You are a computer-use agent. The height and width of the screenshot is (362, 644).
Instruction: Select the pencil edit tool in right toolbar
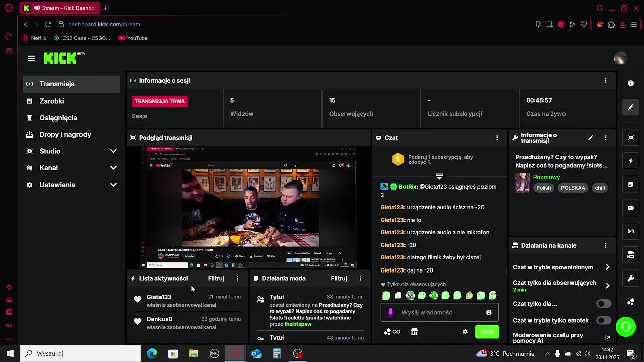(631, 107)
